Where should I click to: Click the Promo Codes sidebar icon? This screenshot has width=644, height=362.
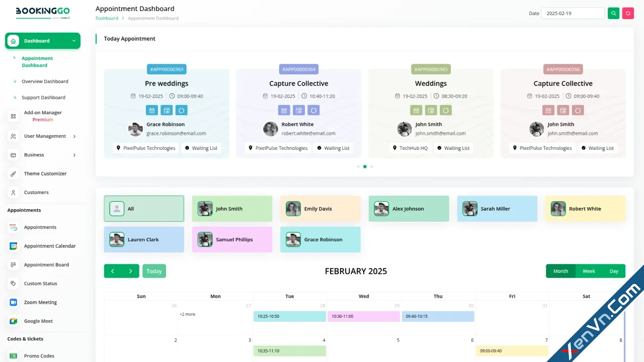pyautogui.click(x=14, y=356)
